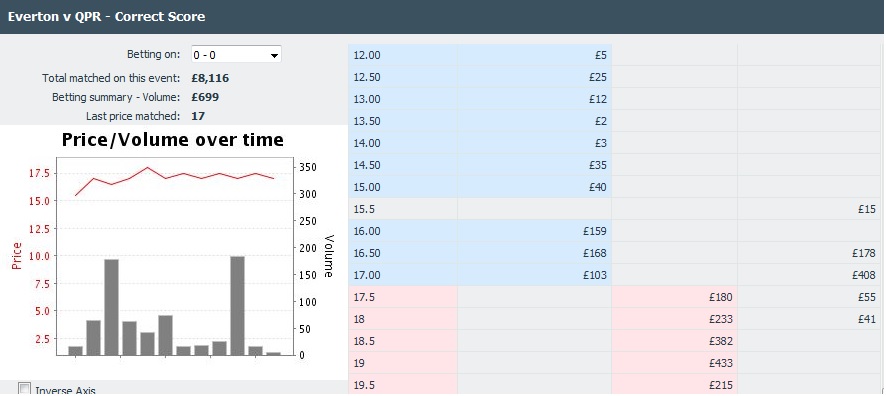
Task: Click the £159 back amount at 16.00
Action: pyautogui.click(x=594, y=231)
